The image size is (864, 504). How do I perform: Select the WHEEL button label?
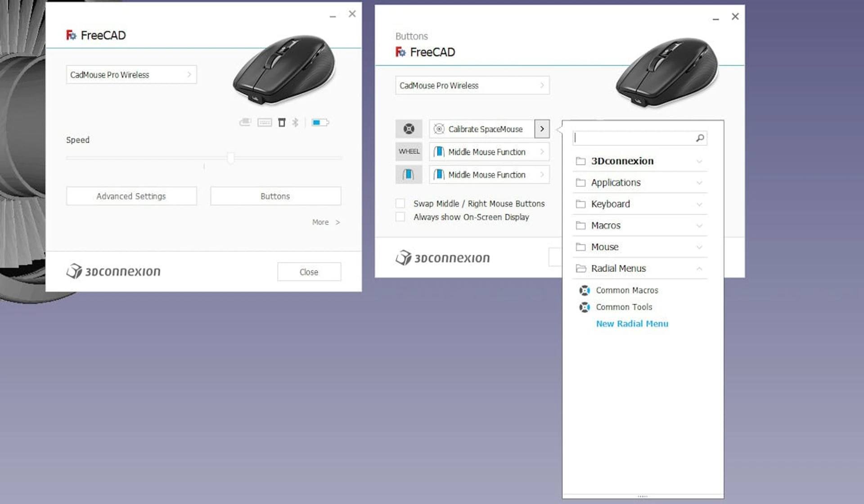[x=409, y=152]
